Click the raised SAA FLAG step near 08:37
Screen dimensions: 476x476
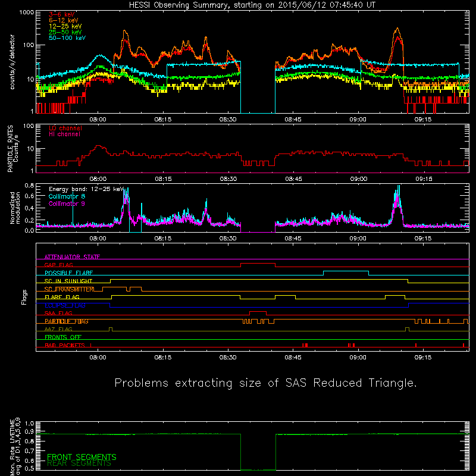(x=258, y=312)
